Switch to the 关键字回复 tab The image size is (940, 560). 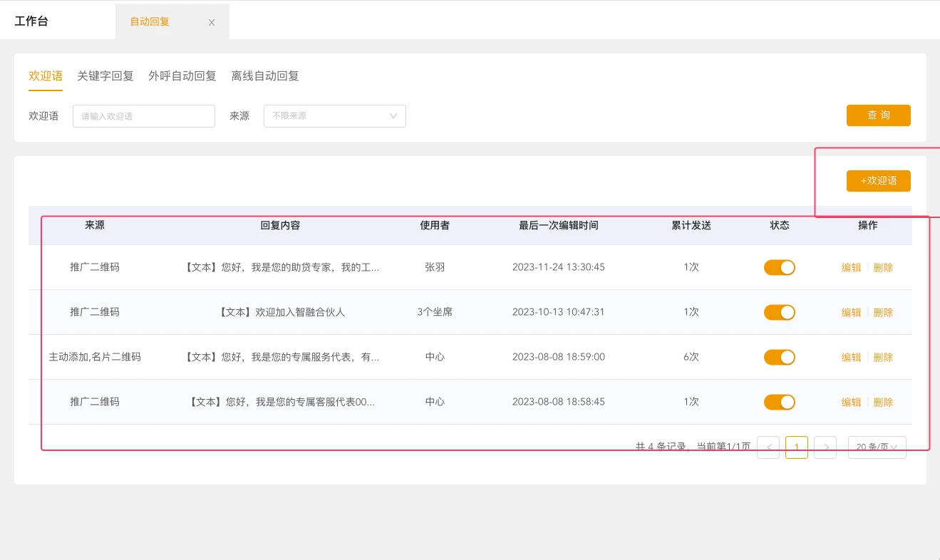click(x=105, y=76)
